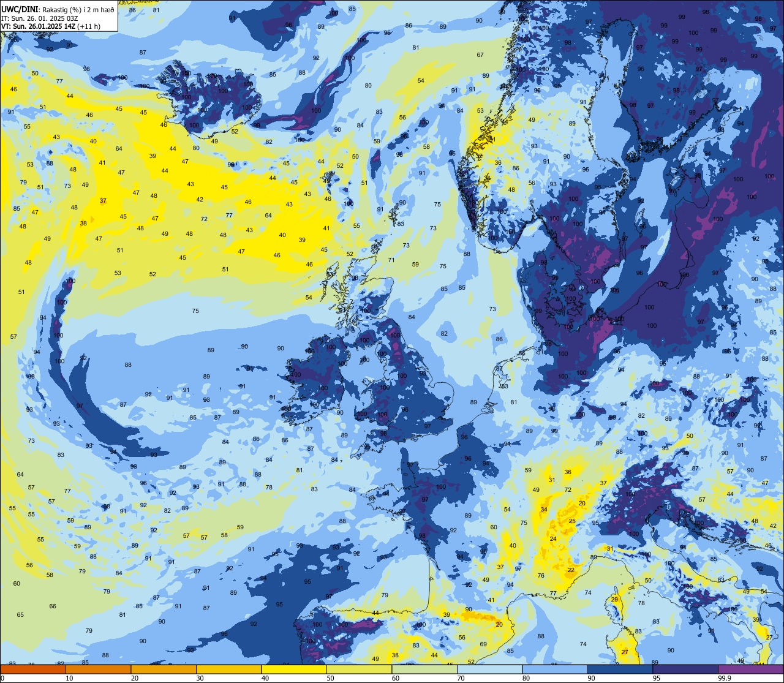Click the legend label '10'
784x683 pixels.
pos(69,678)
